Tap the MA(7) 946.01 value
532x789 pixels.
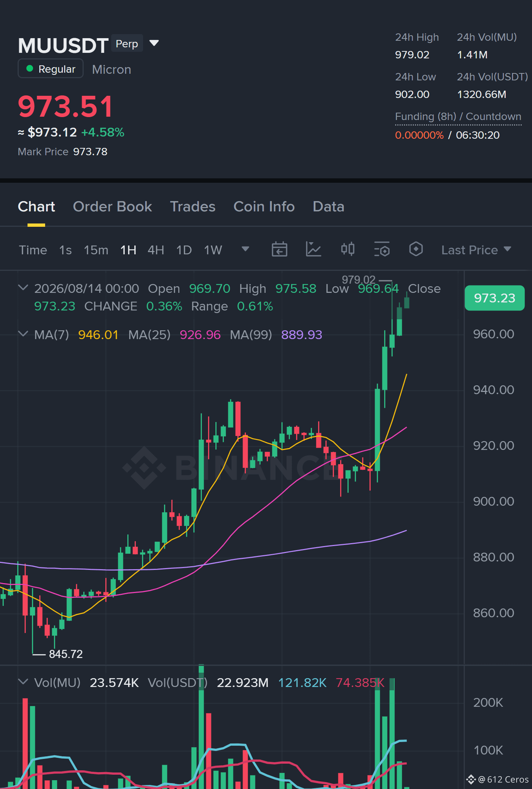pyautogui.click(x=98, y=335)
